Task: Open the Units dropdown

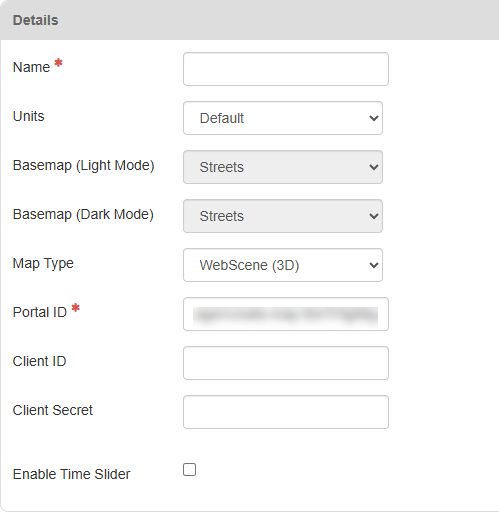Action: click(283, 118)
